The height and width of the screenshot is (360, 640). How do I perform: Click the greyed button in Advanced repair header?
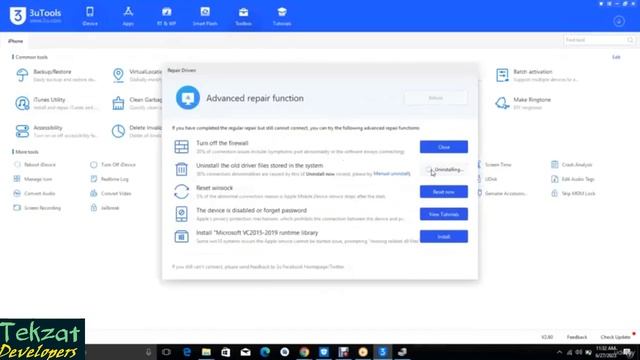tap(436, 98)
